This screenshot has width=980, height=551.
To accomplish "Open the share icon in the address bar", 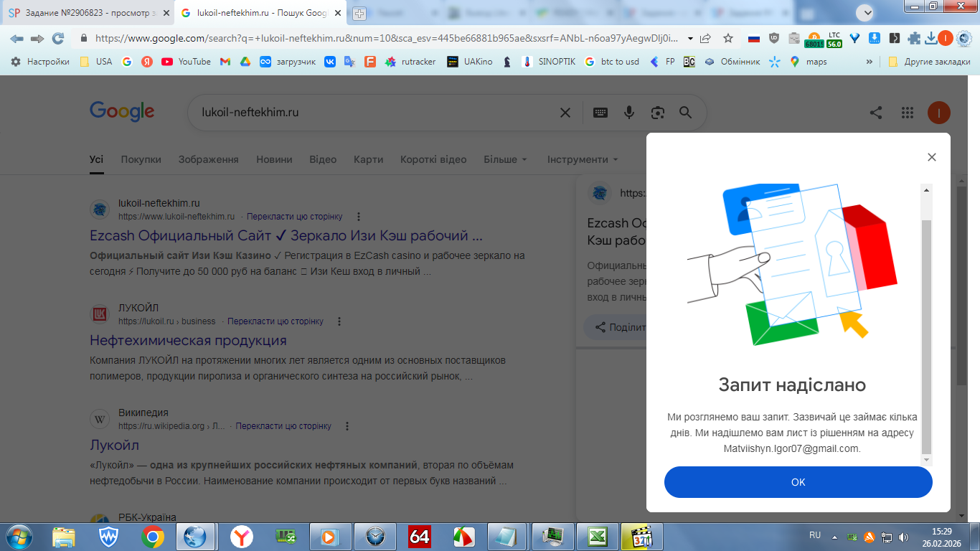I will click(x=706, y=39).
